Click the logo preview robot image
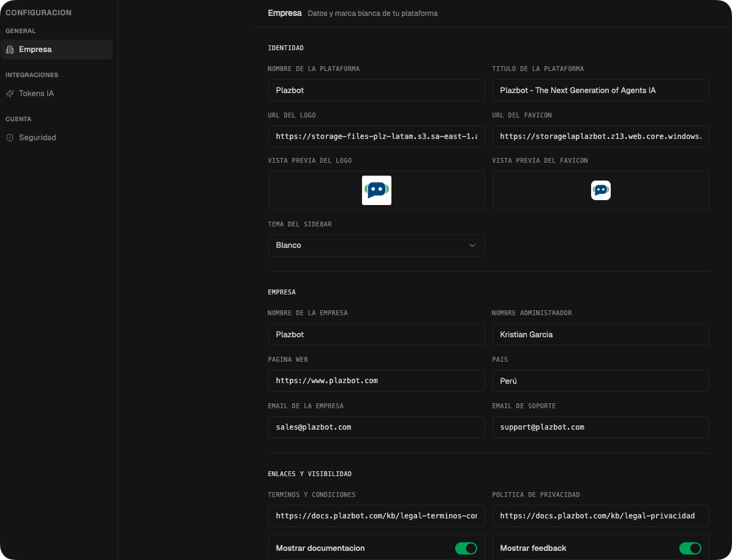Image resolution: width=732 pixels, height=560 pixels. pyautogui.click(x=377, y=190)
